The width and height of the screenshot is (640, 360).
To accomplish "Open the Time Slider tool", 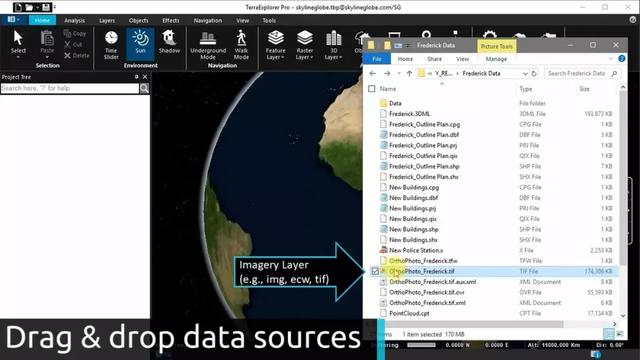I will point(111,44).
